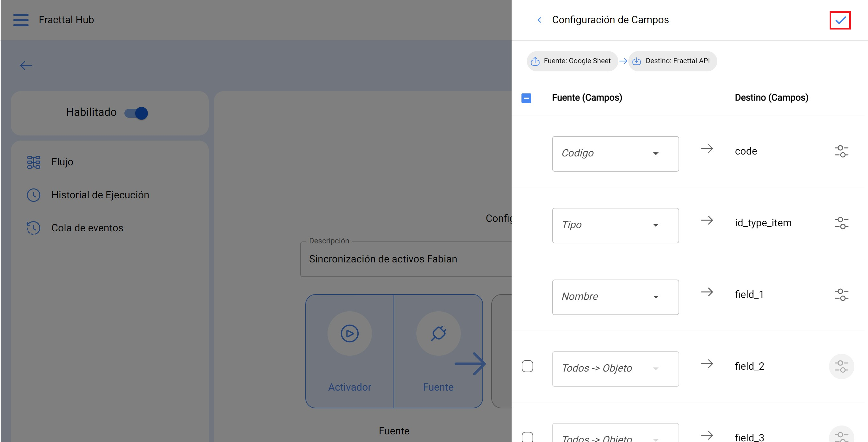This screenshot has width=868, height=442.
Task: Open the Tipo source field dropdown
Action: click(615, 225)
